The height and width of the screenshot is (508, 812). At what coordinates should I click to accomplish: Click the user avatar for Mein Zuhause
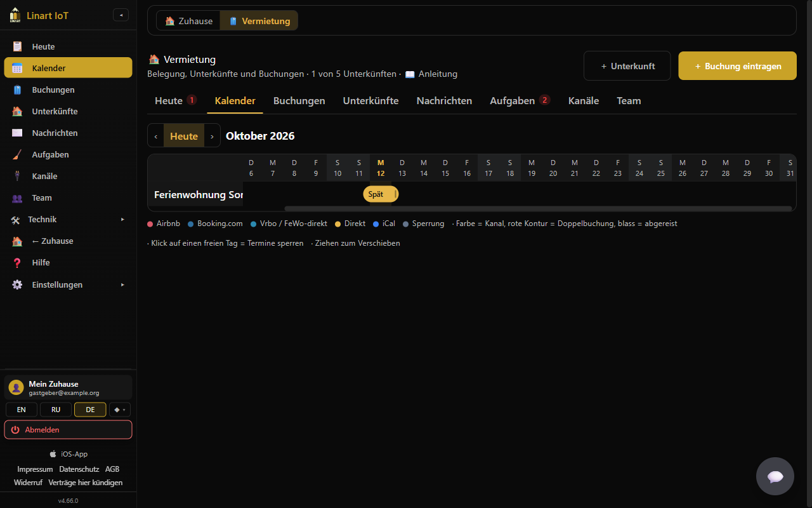16,387
